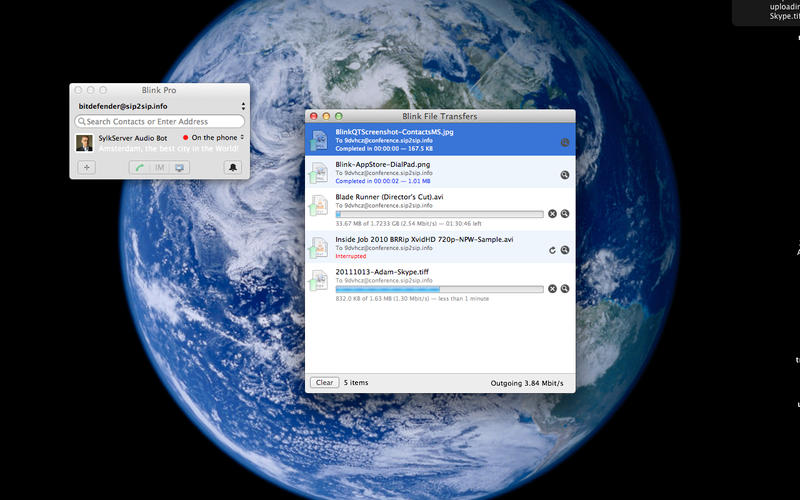Click the Blade Runner transfer progress bar
800x500 pixels.
pyautogui.click(x=439, y=214)
